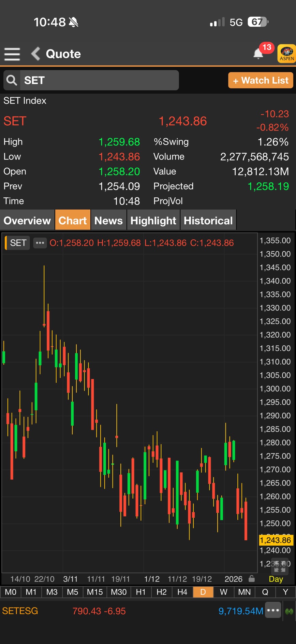This screenshot has width=296, height=644.
Task: Open the notifications bell
Action: pyautogui.click(x=258, y=54)
